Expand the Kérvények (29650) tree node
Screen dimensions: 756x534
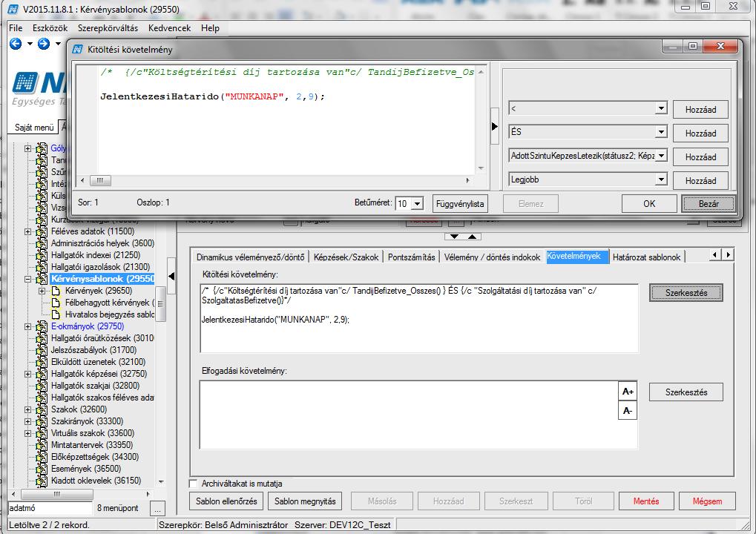[x=42, y=291]
